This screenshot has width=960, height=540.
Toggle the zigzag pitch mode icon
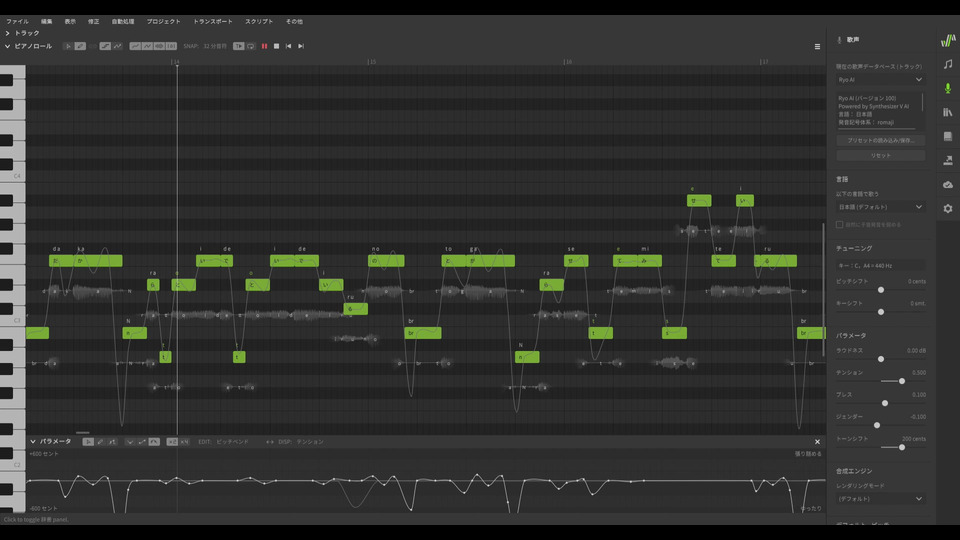(118, 47)
